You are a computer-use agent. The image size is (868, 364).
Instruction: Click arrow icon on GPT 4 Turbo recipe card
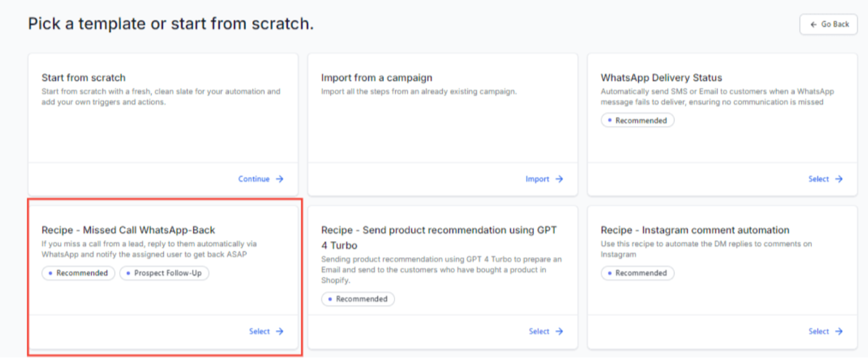pyautogui.click(x=559, y=331)
